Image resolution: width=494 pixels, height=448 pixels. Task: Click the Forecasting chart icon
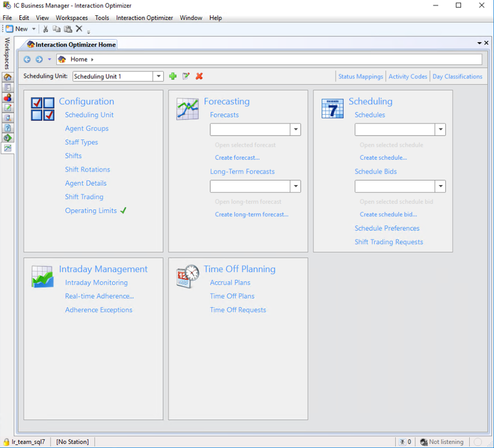pos(187,108)
